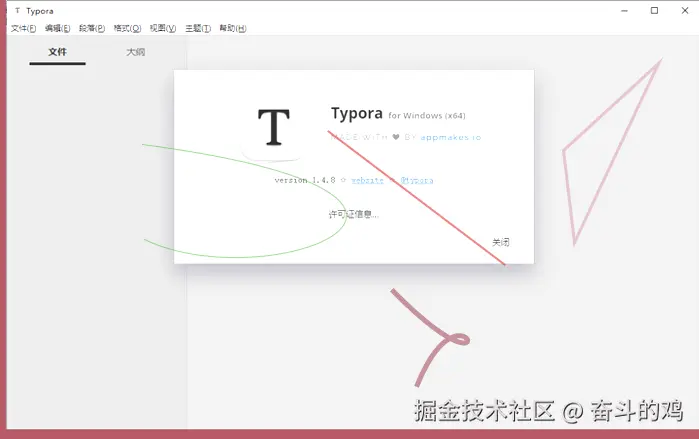Open the 帮助(H) menu
This screenshot has height=439, width=699.
click(x=233, y=29)
